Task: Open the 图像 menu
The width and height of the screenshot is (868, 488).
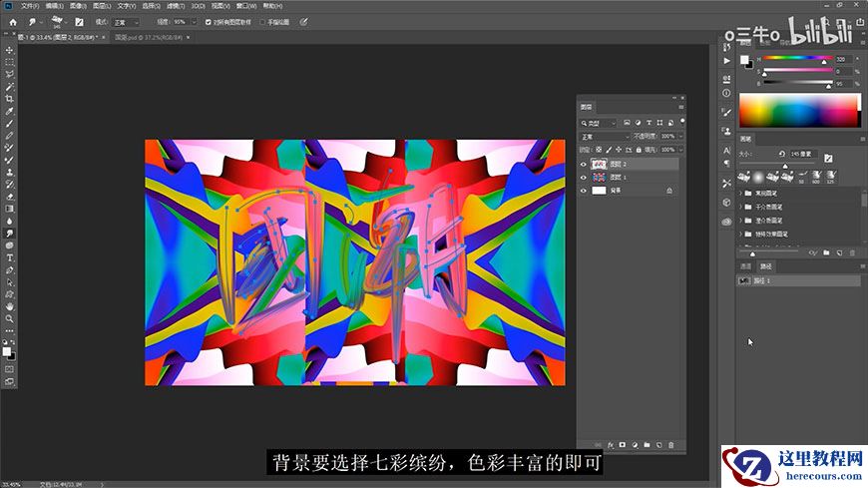Action: pyautogui.click(x=78, y=6)
